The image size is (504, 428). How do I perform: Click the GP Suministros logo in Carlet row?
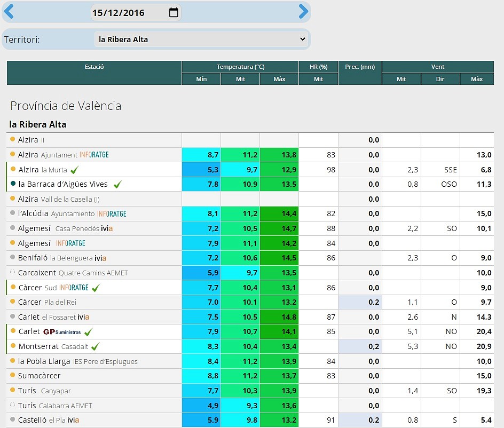click(x=62, y=332)
